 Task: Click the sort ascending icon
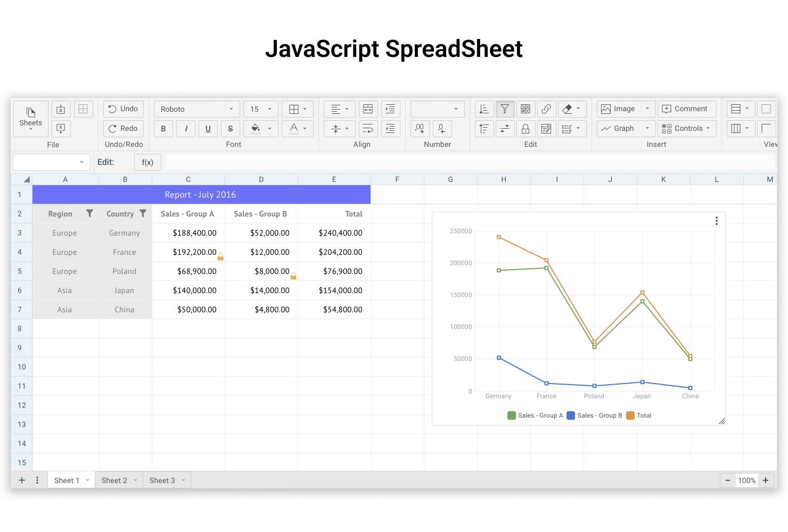coord(484,109)
